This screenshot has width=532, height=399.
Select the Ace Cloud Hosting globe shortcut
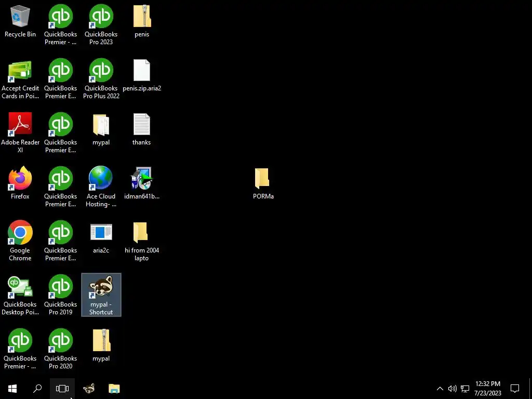click(x=101, y=187)
